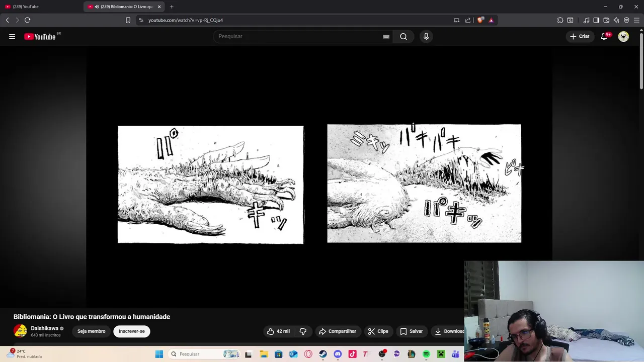Open Task View on taskbar
Screen dimensions: 644x362
[x=248, y=354]
